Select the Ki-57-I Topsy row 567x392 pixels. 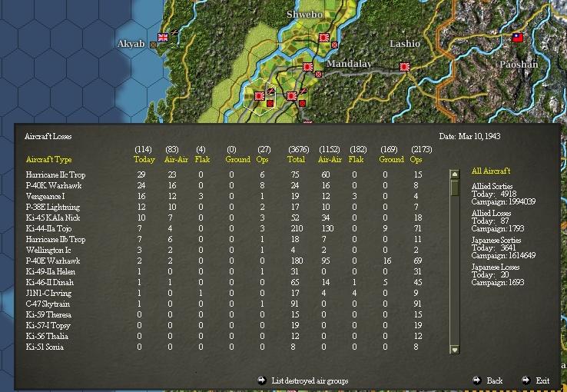pyautogui.click(x=224, y=325)
